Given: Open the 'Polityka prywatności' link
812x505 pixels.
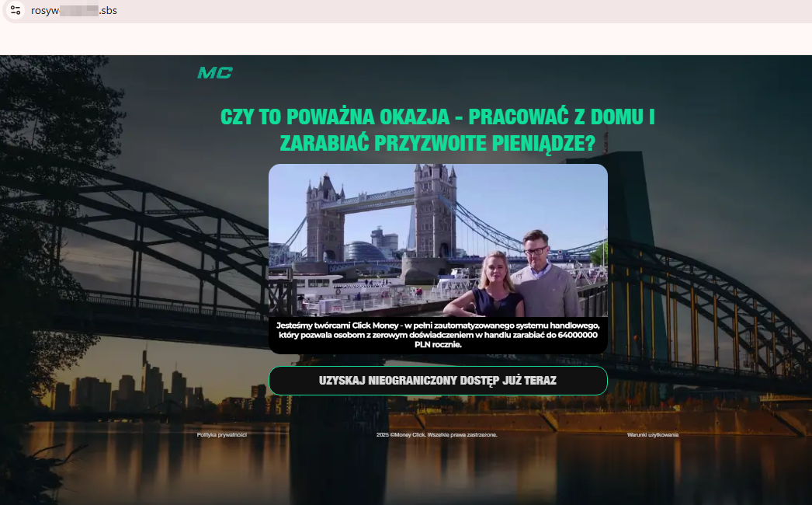Looking at the screenshot, I should 221,435.
